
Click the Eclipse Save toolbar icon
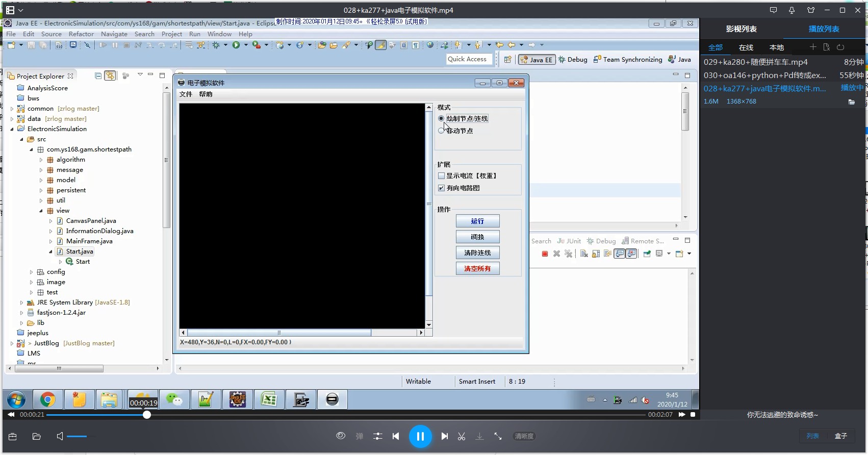31,45
